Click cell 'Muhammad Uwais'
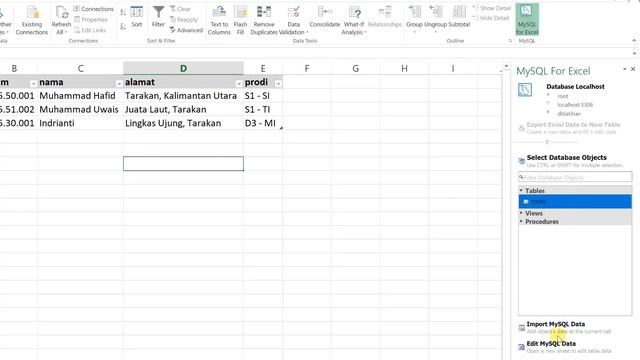This screenshot has height=360, width=640. pyautogui.click(x=80, y=109)
